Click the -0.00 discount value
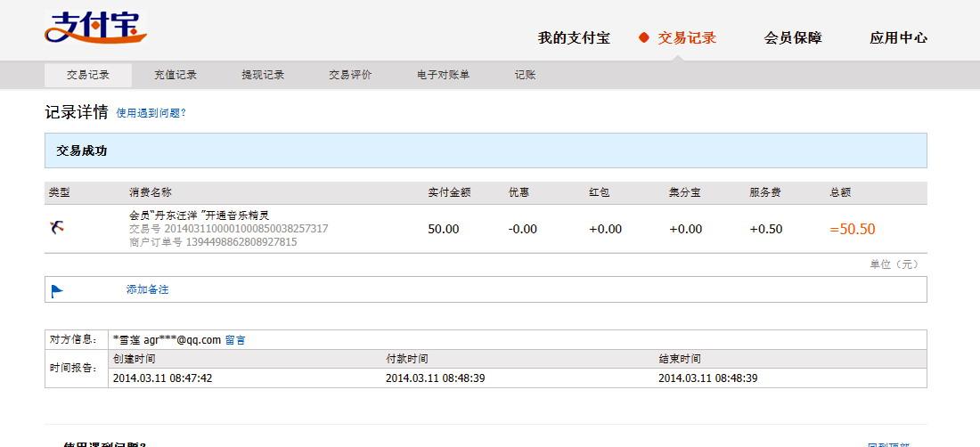 [523, 229]
